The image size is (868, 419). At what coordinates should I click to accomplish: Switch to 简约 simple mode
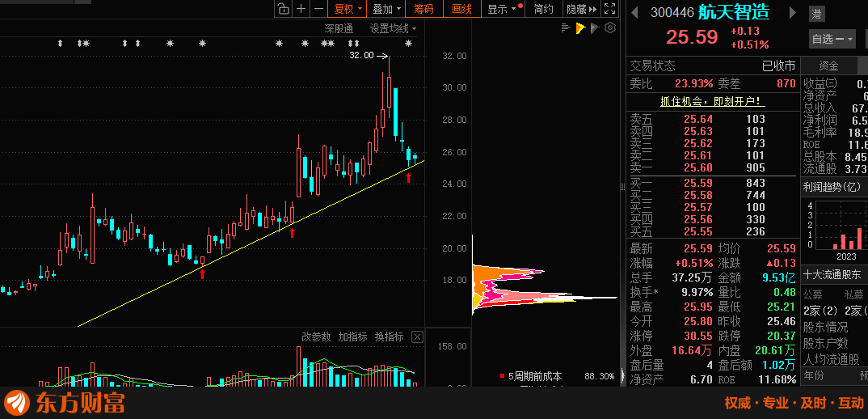tap(543, 8)
